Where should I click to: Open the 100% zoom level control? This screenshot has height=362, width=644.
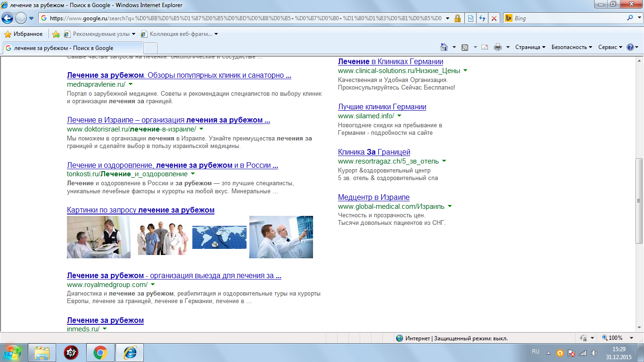click(x=618, y=338)
